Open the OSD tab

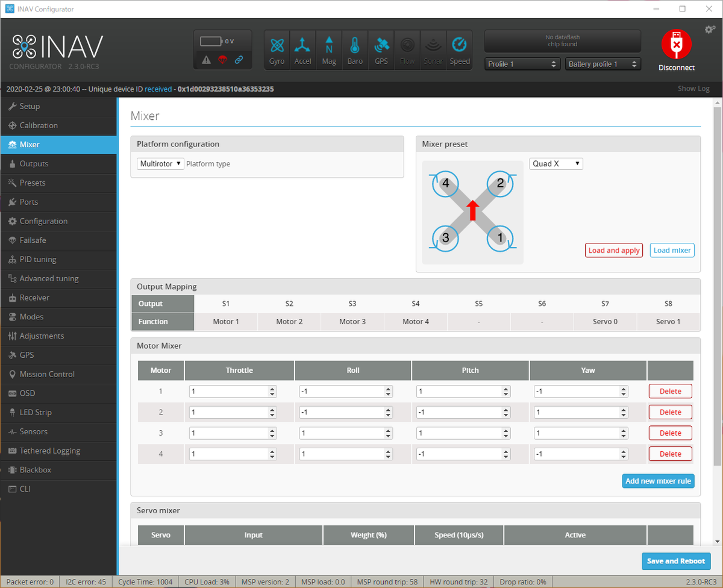pos(58,393)
